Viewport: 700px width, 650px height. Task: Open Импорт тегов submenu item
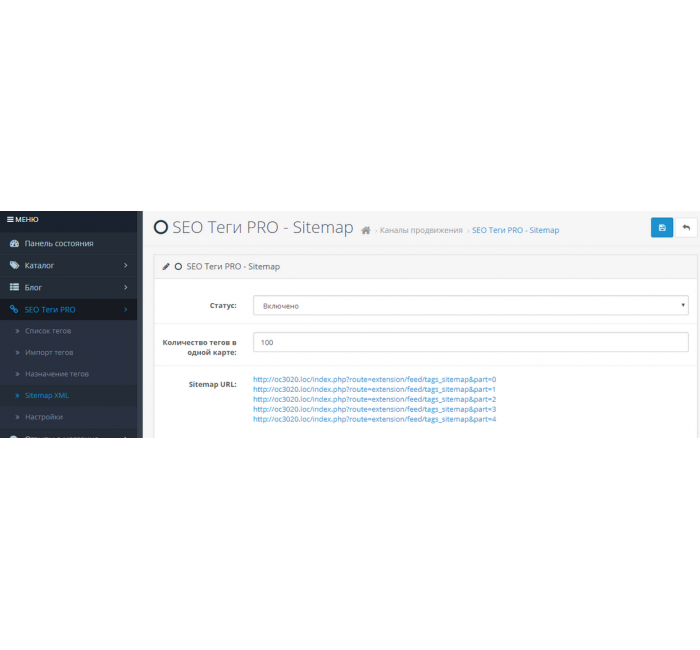click(x=68, y=352)
